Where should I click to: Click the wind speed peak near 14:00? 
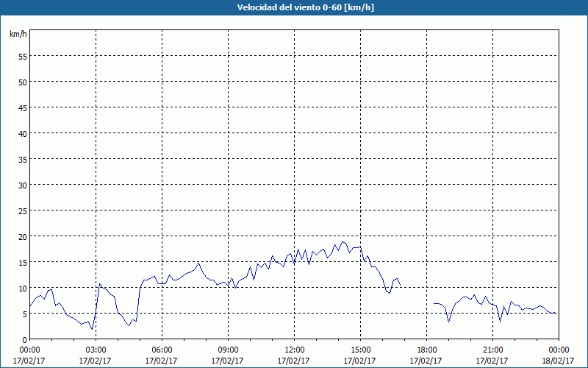(x=343, y=242)
